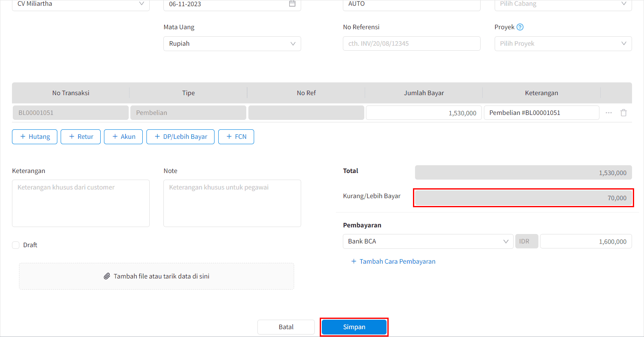Delete the BL00001051 row with trash icon
Screen dimensions: 644x337
click(x=623, y=113)
